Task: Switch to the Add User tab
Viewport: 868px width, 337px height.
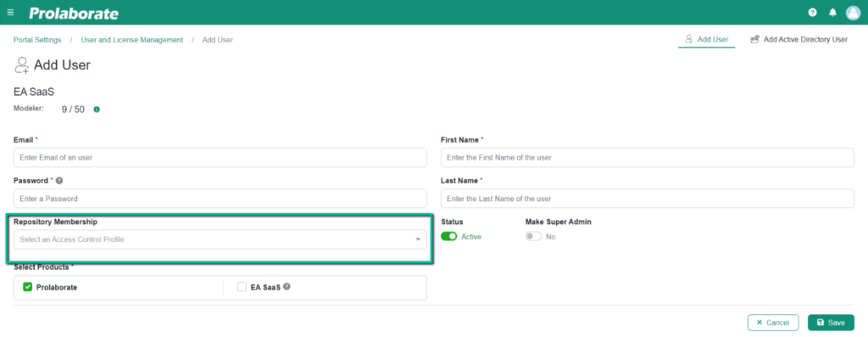Action: tap(706, 39)
